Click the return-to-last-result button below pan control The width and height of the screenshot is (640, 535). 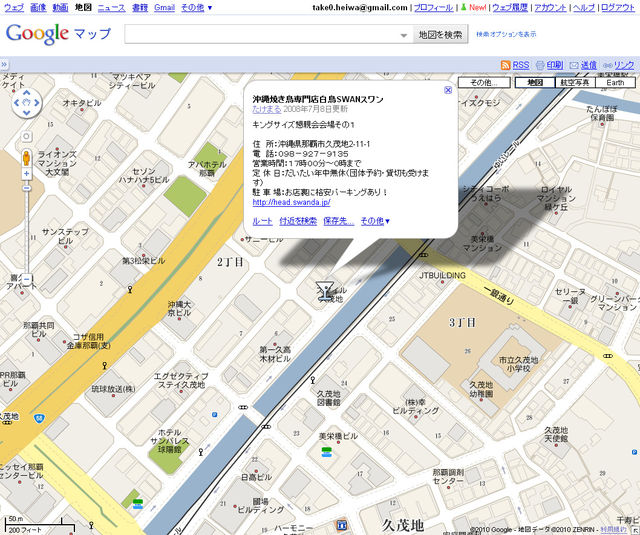[27, 136]
